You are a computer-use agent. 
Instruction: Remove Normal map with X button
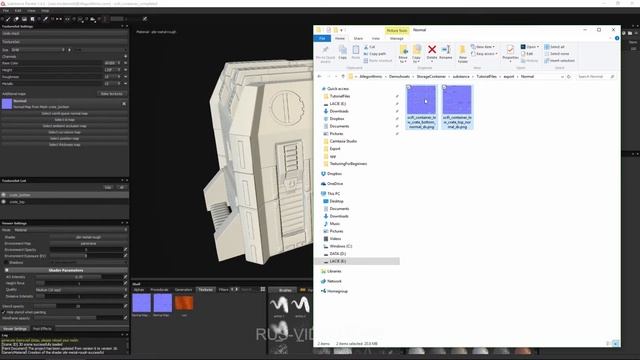point(124,104)
